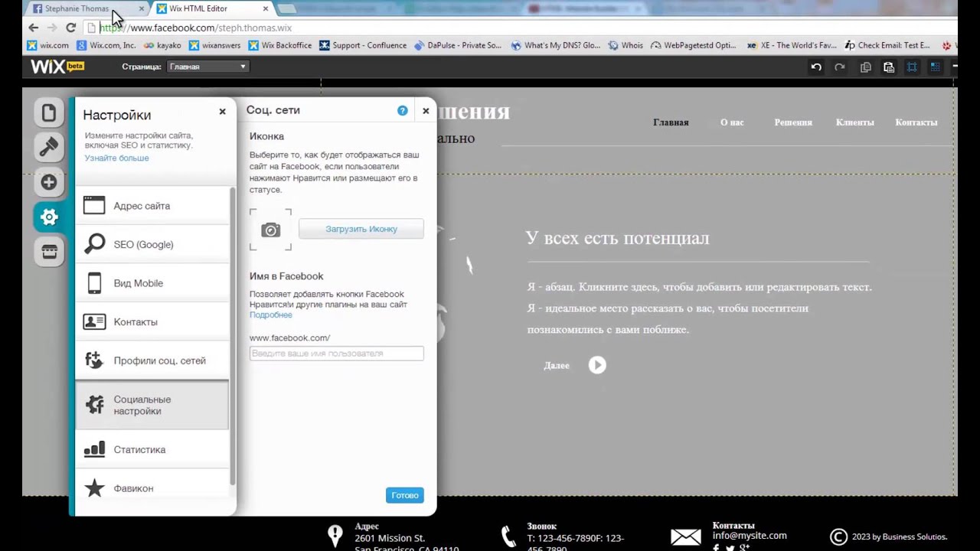
Task: Click settings list vertical scrollbar
Action: pyautogui.click(x=233, y=337)
